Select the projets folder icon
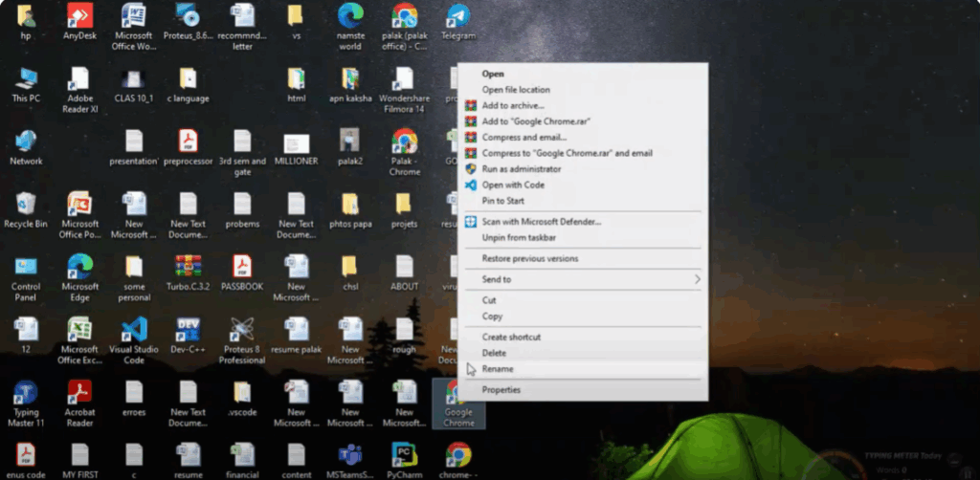 tap(405, 210)
